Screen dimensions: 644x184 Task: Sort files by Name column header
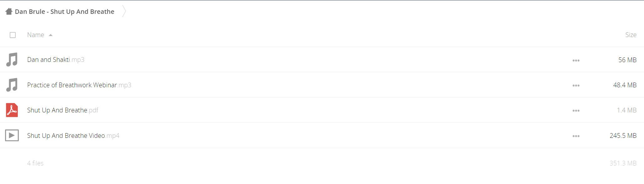(35, 35)
